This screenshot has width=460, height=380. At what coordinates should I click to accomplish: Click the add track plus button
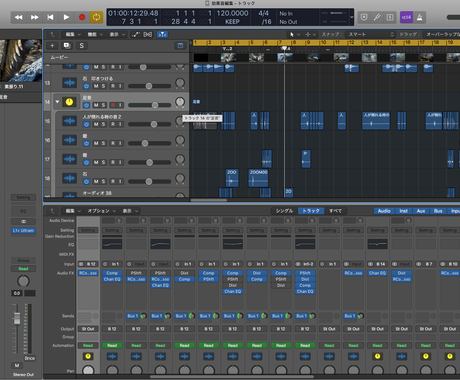point(52,46)
